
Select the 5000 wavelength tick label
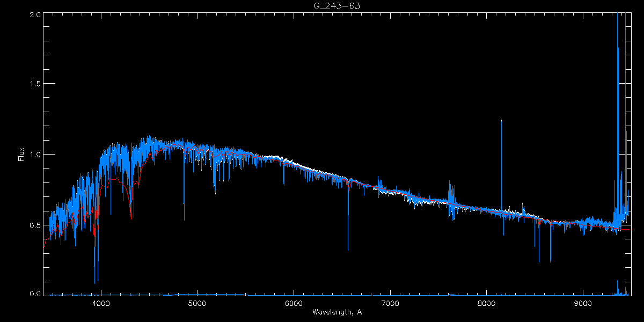(x=197, y=303)
